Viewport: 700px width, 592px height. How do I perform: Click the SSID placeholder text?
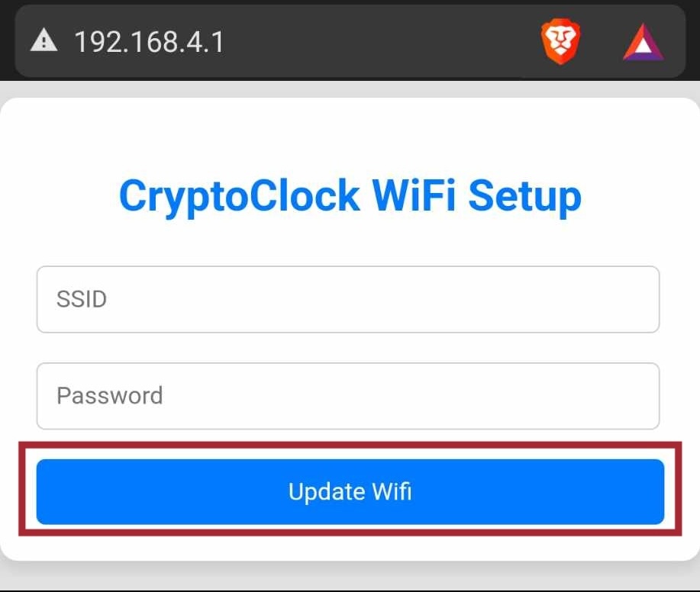coord(82,299)
